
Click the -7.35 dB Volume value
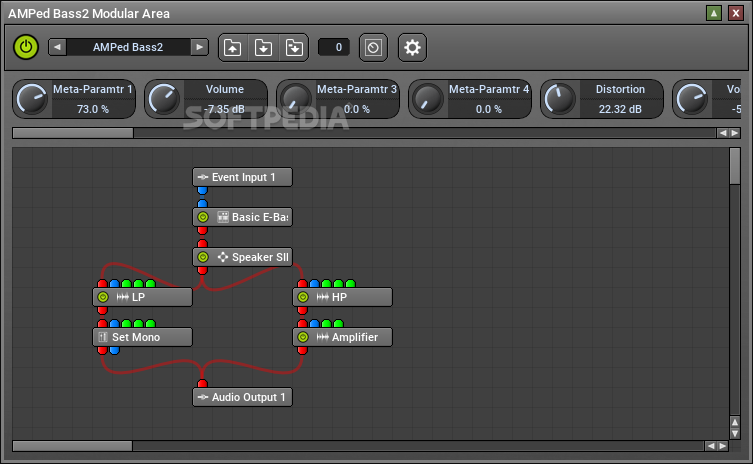[x=224, y=110]
